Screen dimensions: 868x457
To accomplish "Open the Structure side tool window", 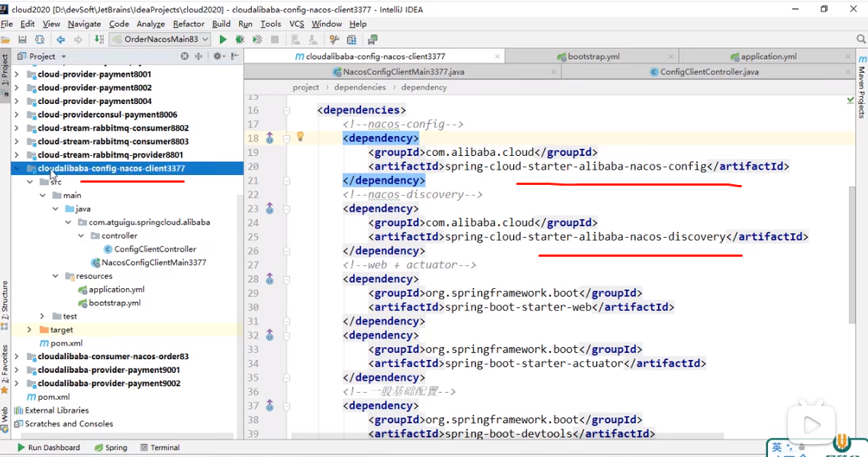I will coord(5,306).
